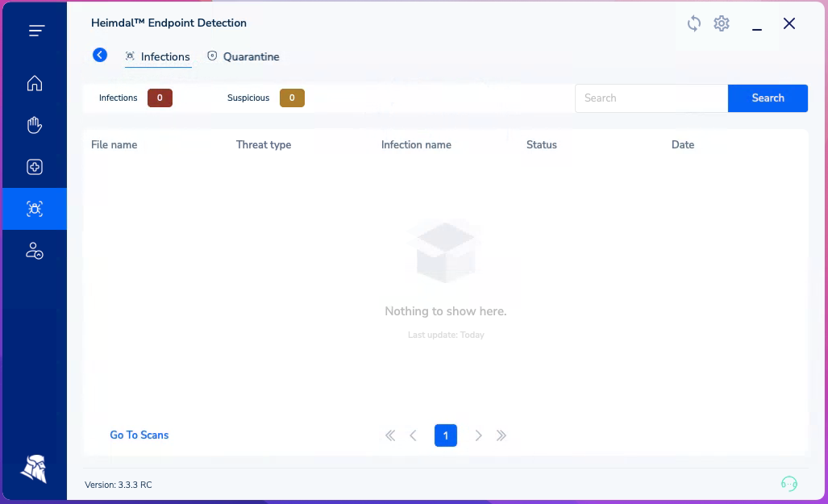Sort by Date column header
Image resolution: width=828 pixels, height=504 pixels.
(683, 145)
